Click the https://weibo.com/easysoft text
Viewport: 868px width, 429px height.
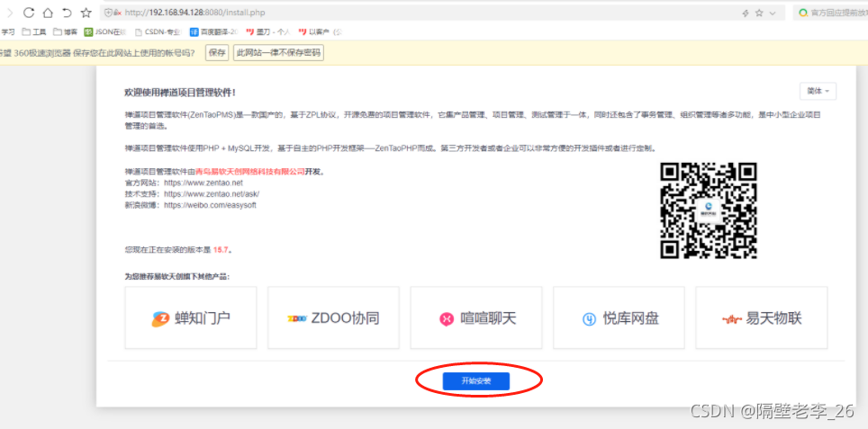210,205
